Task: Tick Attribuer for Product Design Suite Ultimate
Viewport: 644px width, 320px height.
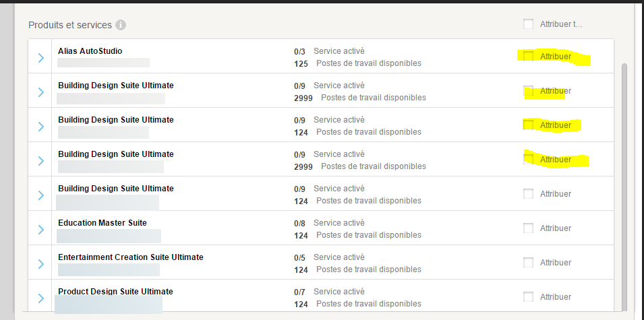Action: pyautogui.click(x=529, y=296)
